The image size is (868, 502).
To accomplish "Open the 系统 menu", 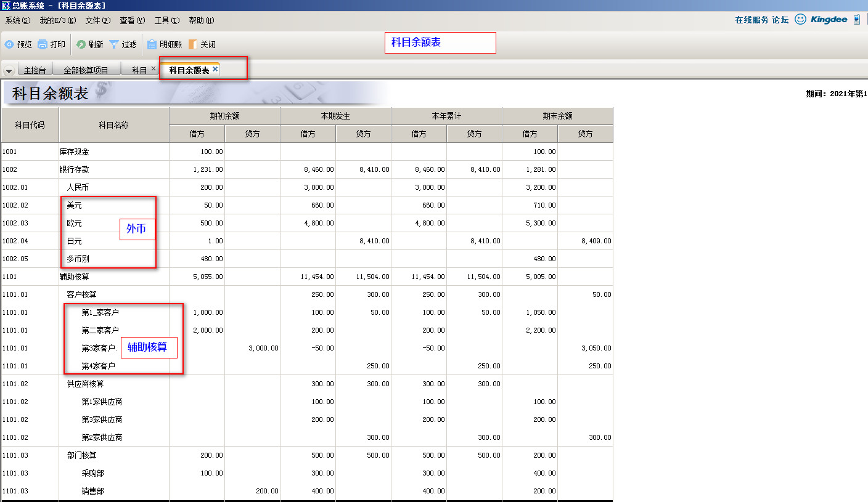I will point(17,20).
